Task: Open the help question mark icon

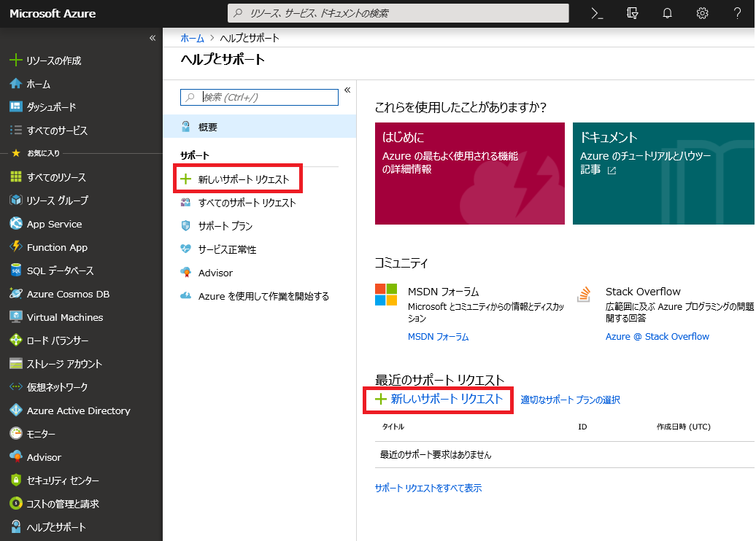Action: pos(737,14)
